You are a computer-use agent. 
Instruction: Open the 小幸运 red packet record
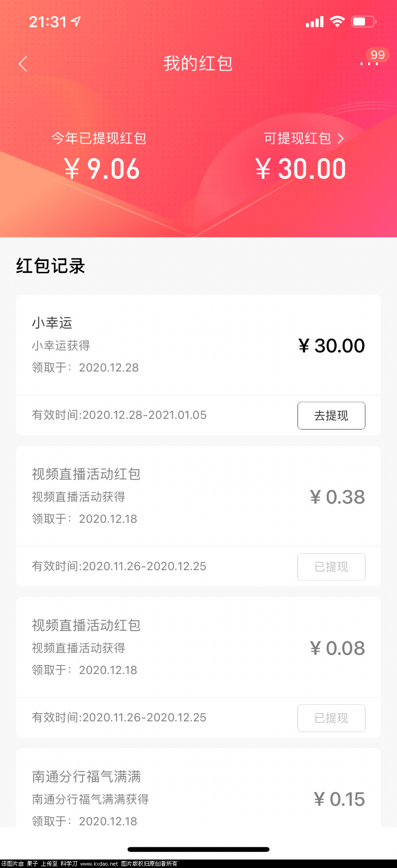[x=198, y=345]
